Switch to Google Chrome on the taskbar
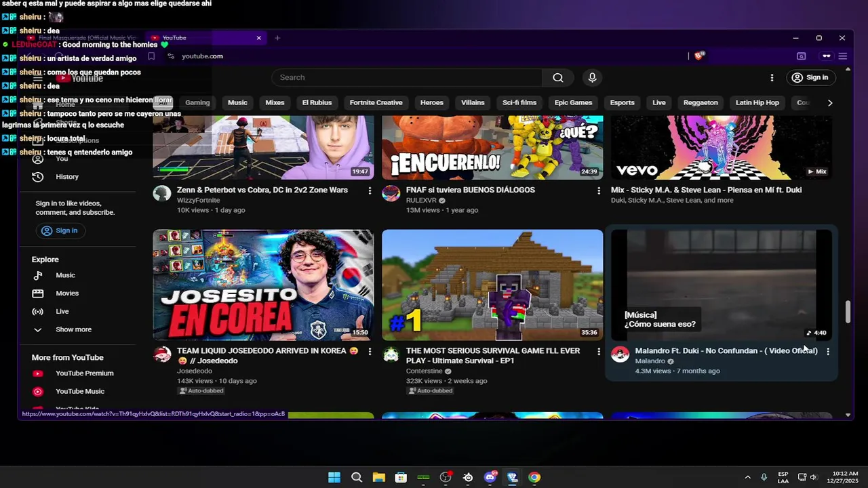Screen dimensions: 868x488 coord(534,477)
